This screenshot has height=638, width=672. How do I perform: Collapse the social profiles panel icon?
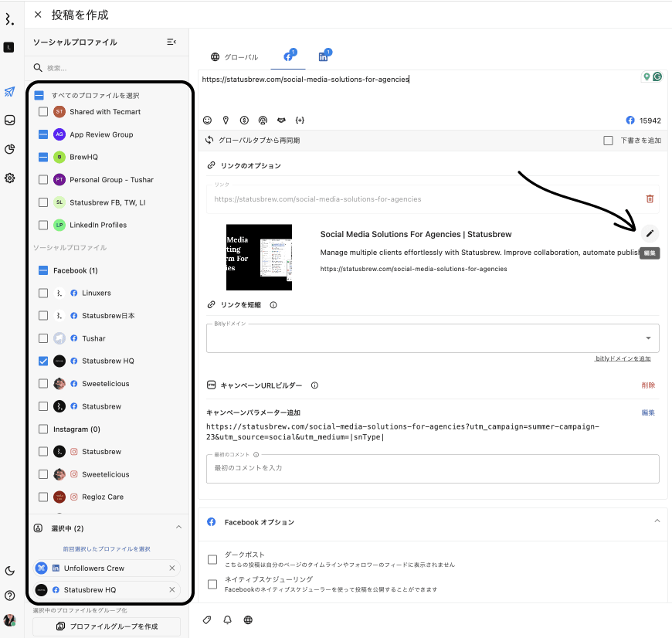click(171, 42)
